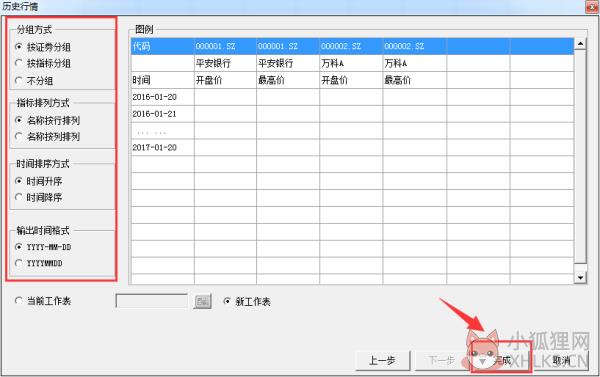Click the 2017-01-20 date cell
The width and height of the screenshot is (600, 377).
tap(163, 147)
